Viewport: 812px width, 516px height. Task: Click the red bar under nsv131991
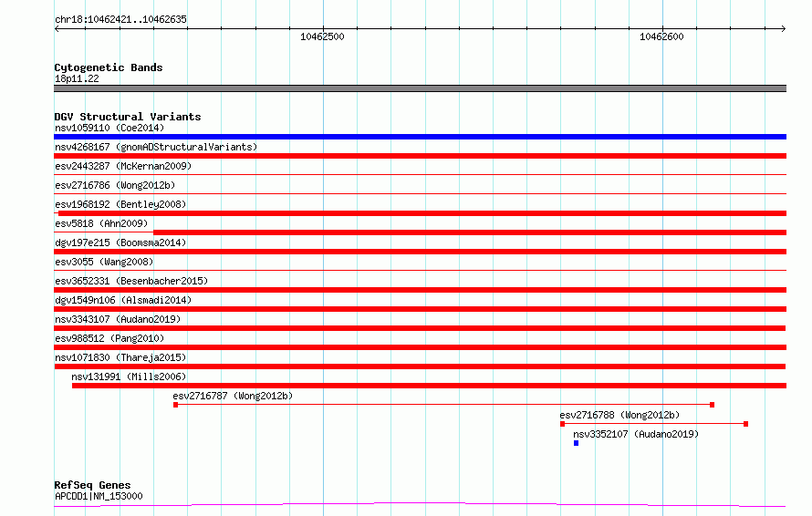pos(430,386)
